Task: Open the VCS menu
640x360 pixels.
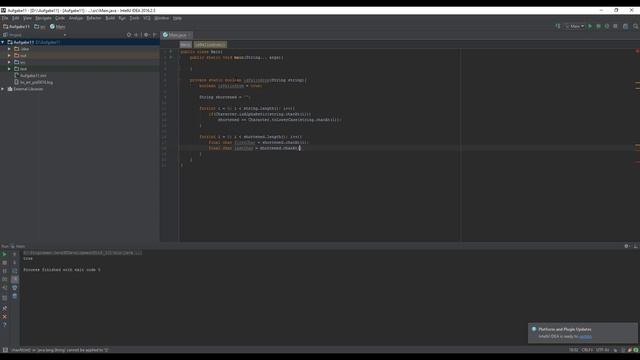Action: pyautogui.click(x=147, y=18)
